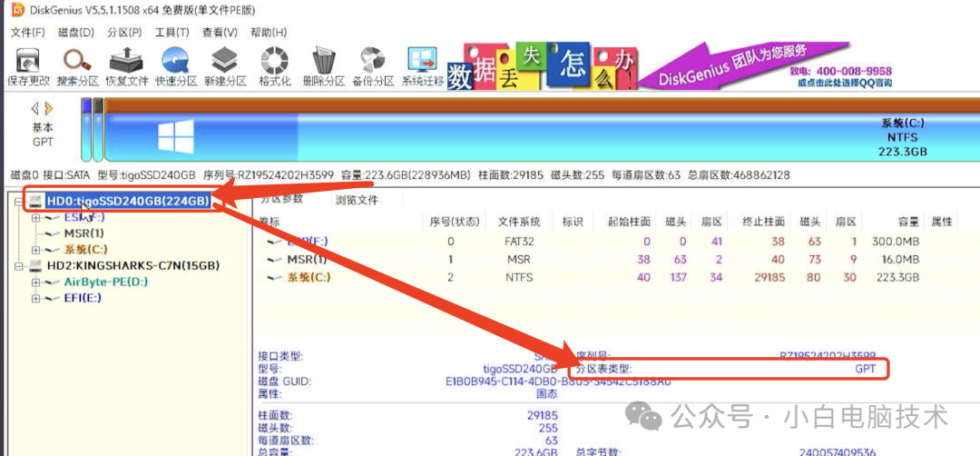
Task: Open the 分区(P) menu
Action: [124, 32]
